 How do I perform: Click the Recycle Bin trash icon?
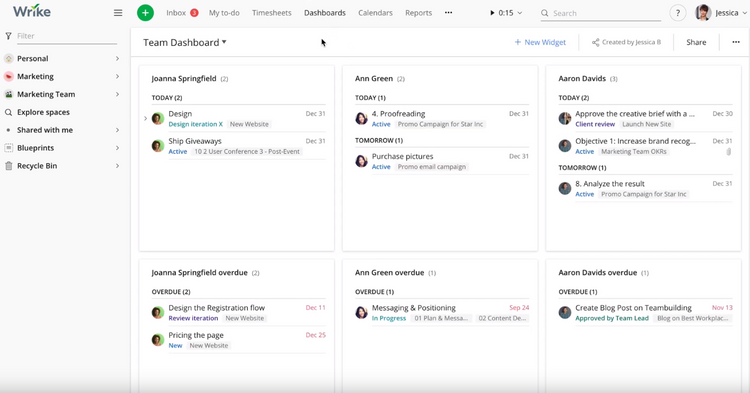click(x=9, y=166)
